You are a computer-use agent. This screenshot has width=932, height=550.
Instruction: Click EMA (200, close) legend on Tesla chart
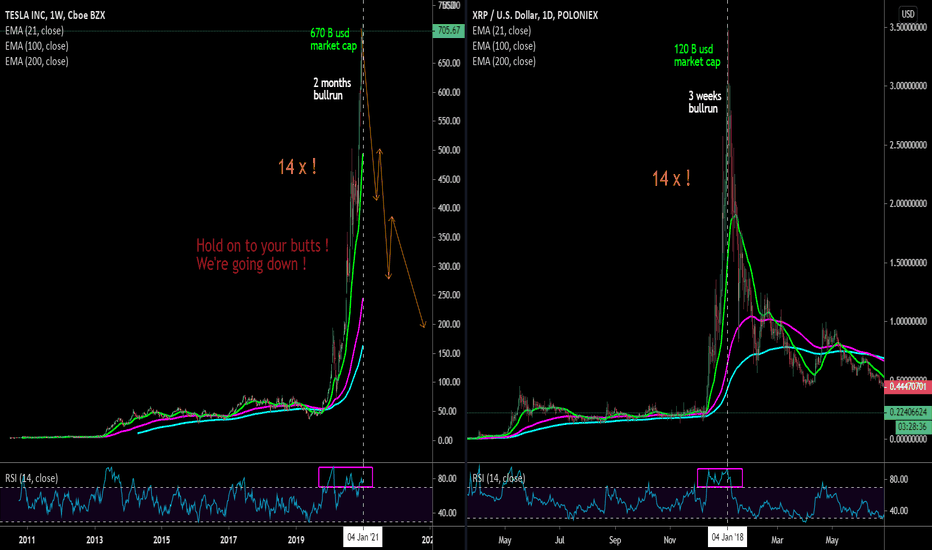tap(37, 62)
